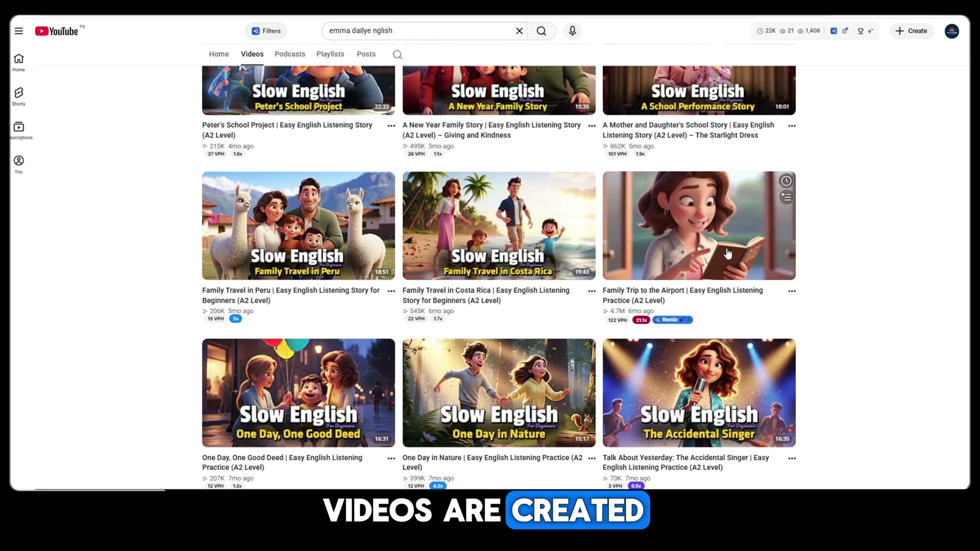Image resolution: width=980 pixels, height=551 pixels.
Task: Open Home in the left sidebar
Action: [x=19, y=62]
